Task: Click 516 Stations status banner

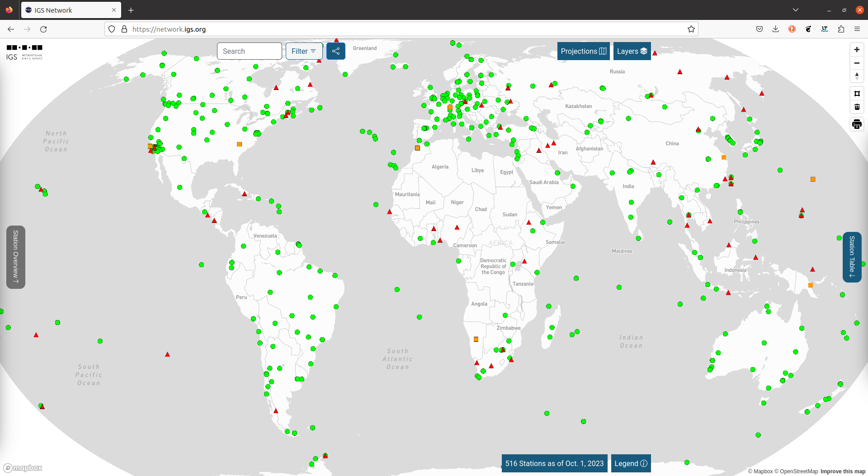Action: click(554, 463)
